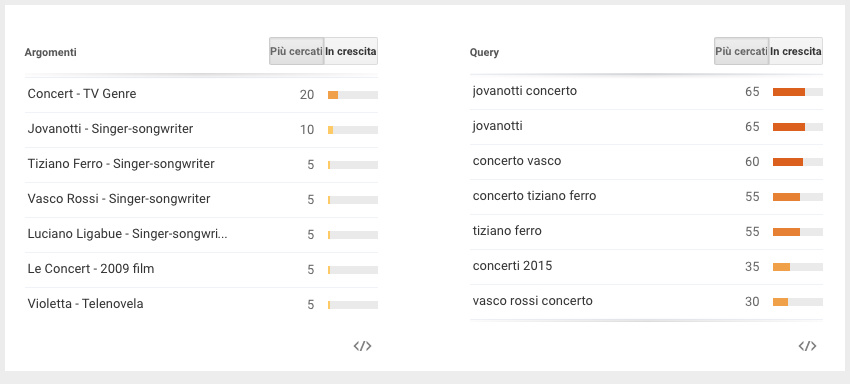This screenshot has width=850, height=384.
Task: Select Più cercati toggle in Argomenti panel
Action: (297, 51)
